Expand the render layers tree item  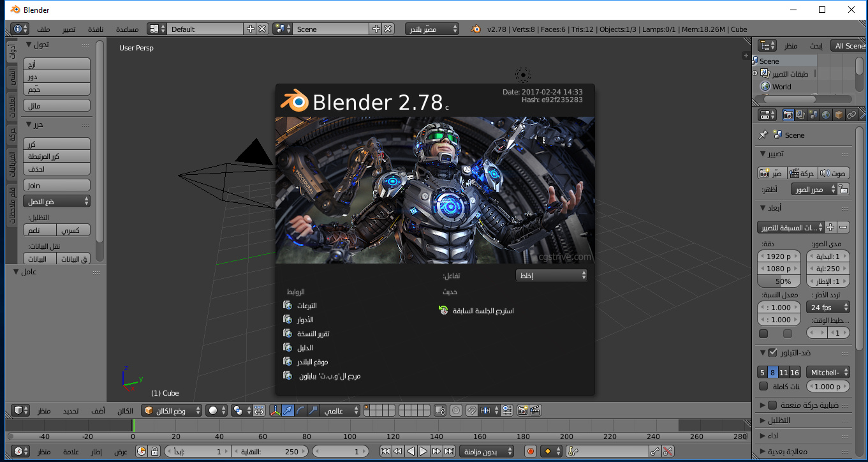(755, 73)
